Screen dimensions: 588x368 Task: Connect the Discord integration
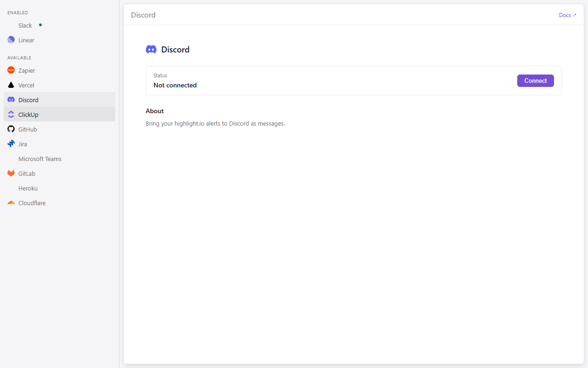point(535,80)
